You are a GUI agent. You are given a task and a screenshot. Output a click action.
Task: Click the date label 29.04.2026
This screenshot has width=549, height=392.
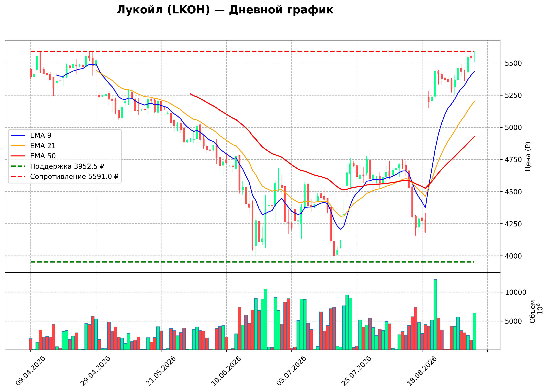tap(95, 371)
